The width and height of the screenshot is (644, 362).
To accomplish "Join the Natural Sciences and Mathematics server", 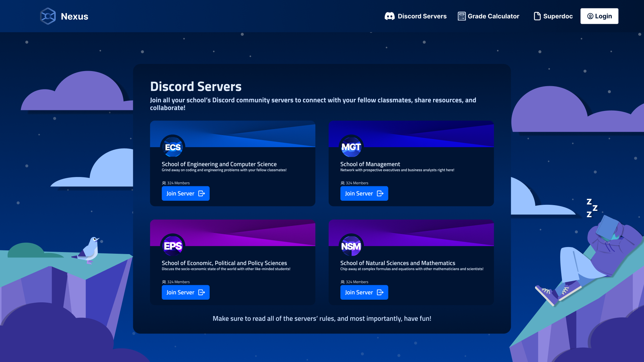I will click(364, 292).
